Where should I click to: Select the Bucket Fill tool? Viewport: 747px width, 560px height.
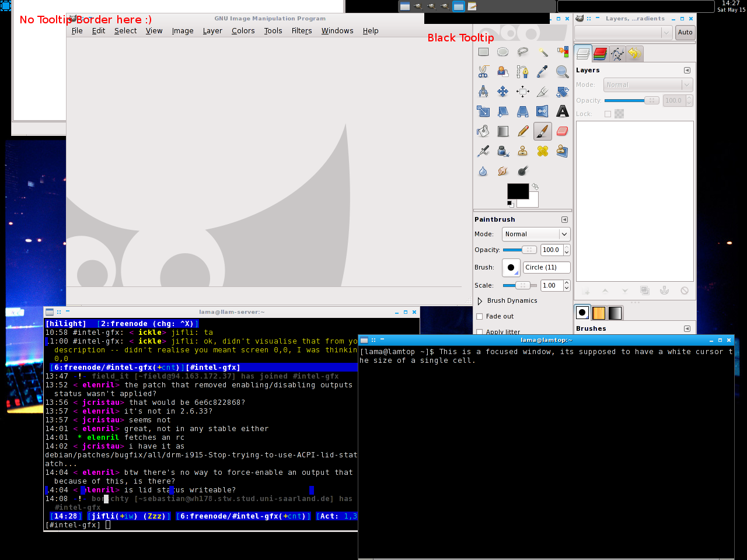click(483, 131)
